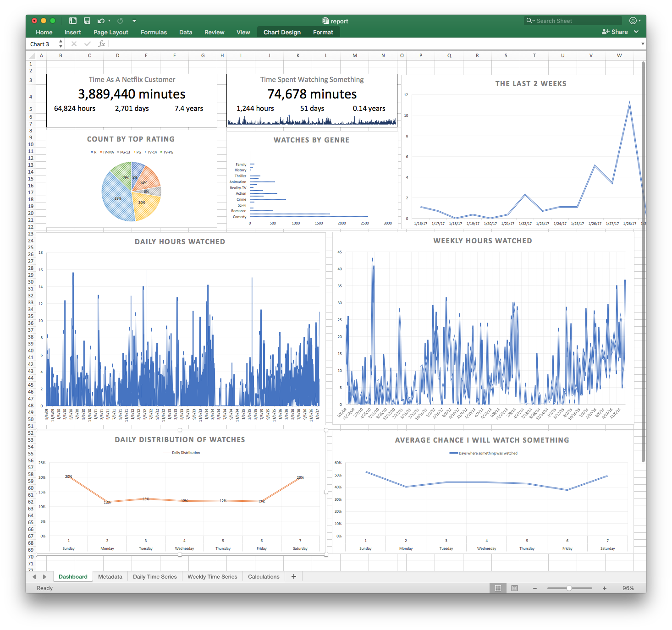
Task: Click Average Chance I Will Watch Something title
Action: [482, 440]
